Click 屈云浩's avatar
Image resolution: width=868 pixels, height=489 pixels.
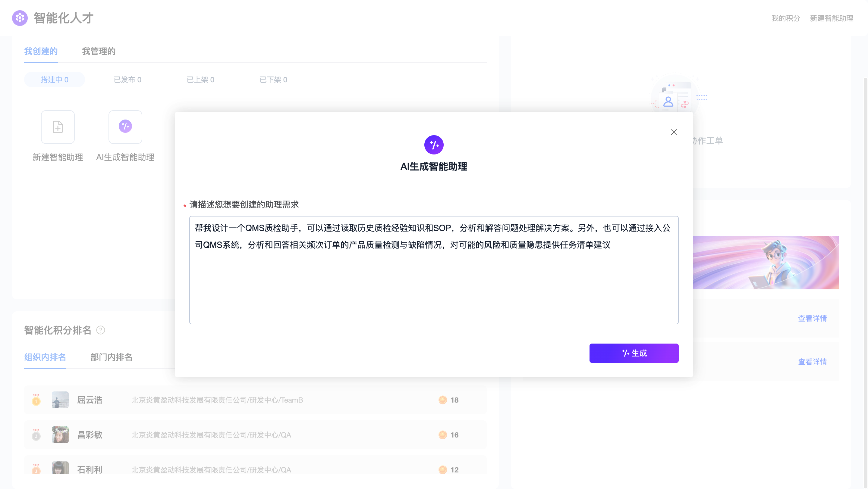click(60, 400)
